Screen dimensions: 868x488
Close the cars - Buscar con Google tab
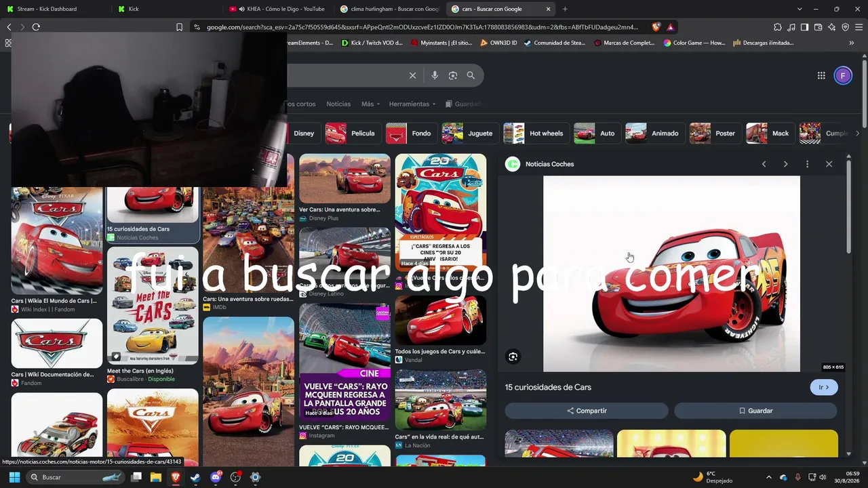[x=548, y=9]
